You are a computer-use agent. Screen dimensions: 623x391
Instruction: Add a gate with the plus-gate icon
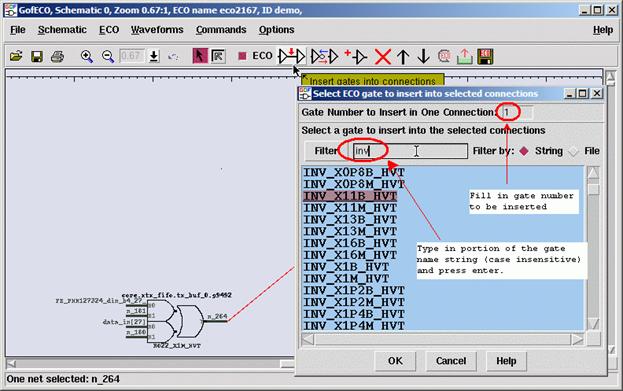pyautogui.click(x=356, y=56)
